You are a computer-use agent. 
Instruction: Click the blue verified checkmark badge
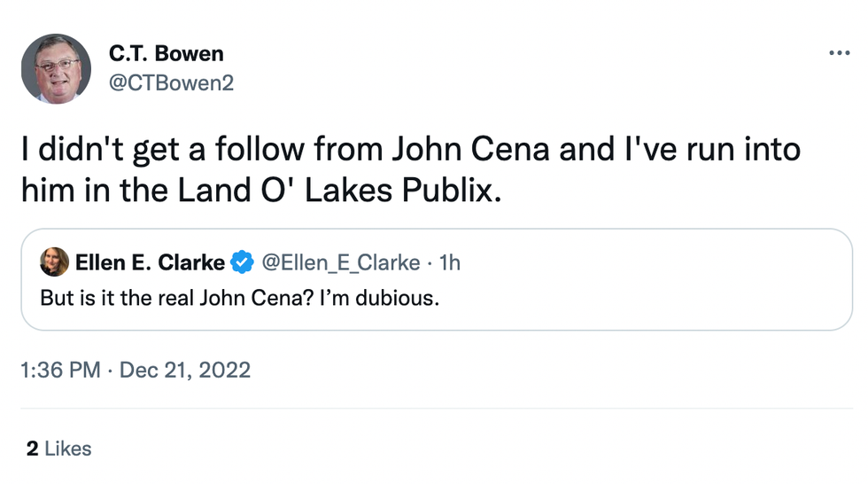242,262
